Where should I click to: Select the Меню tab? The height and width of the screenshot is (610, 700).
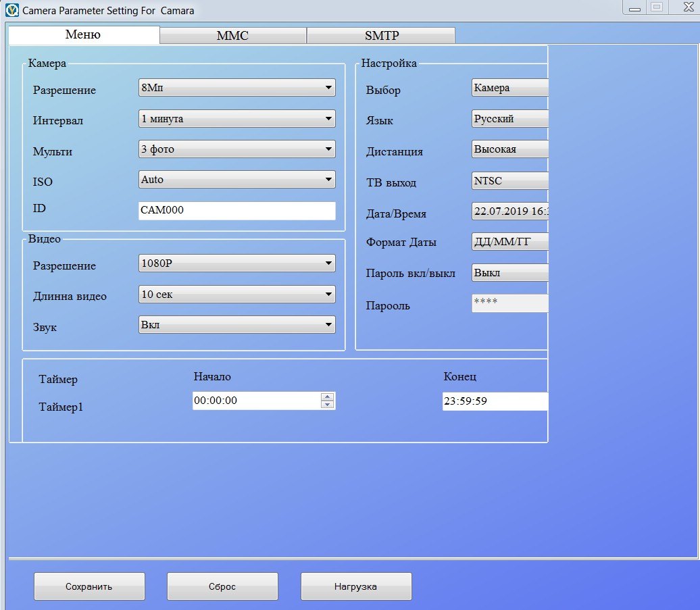83,35
